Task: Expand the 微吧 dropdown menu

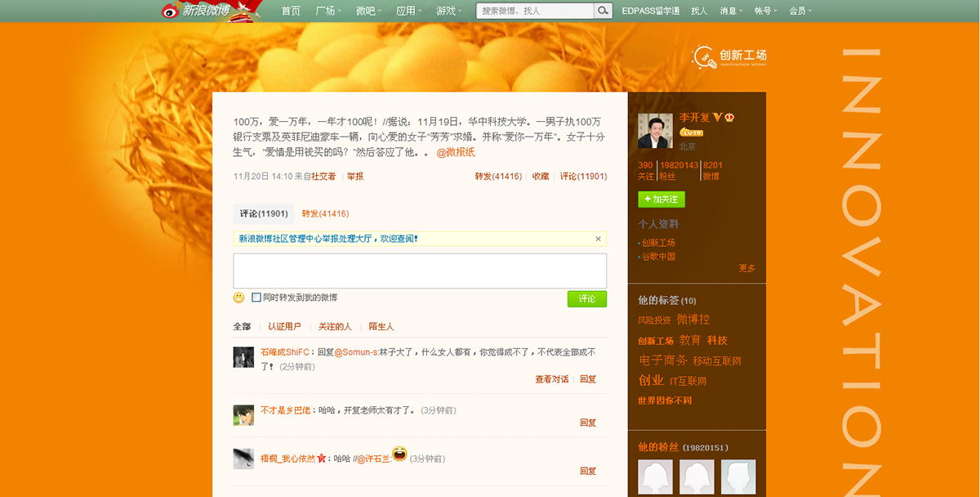Action: [x=368, y=11]
